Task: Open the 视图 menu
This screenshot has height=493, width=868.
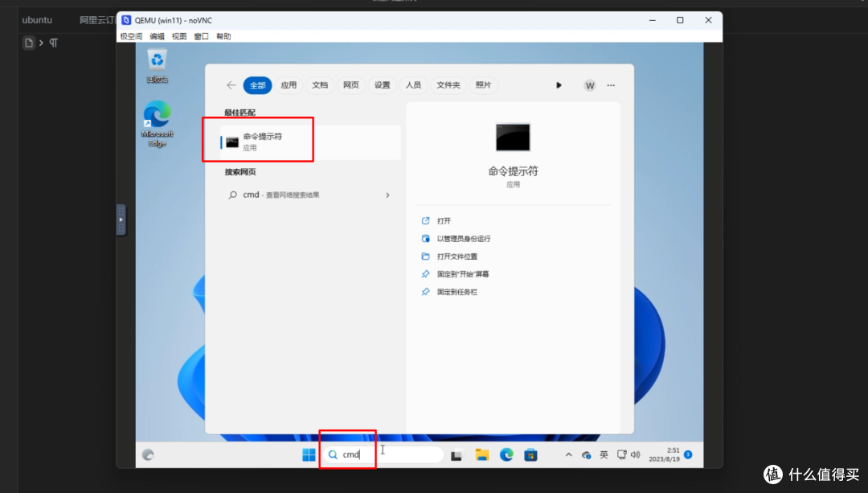Action: (x=179, y=36)
